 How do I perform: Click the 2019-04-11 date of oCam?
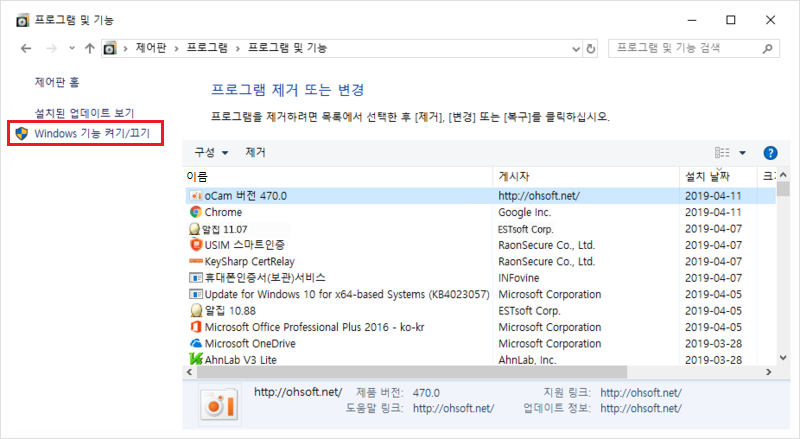[713, 196]
